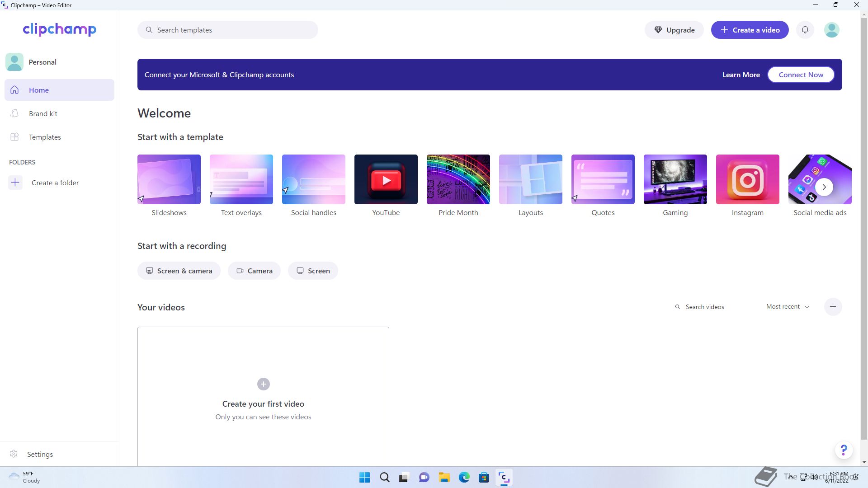868x488 pixels.
Task: Click the Clipchamp logo
Action: pyautogui.click(x=59, y=29)
